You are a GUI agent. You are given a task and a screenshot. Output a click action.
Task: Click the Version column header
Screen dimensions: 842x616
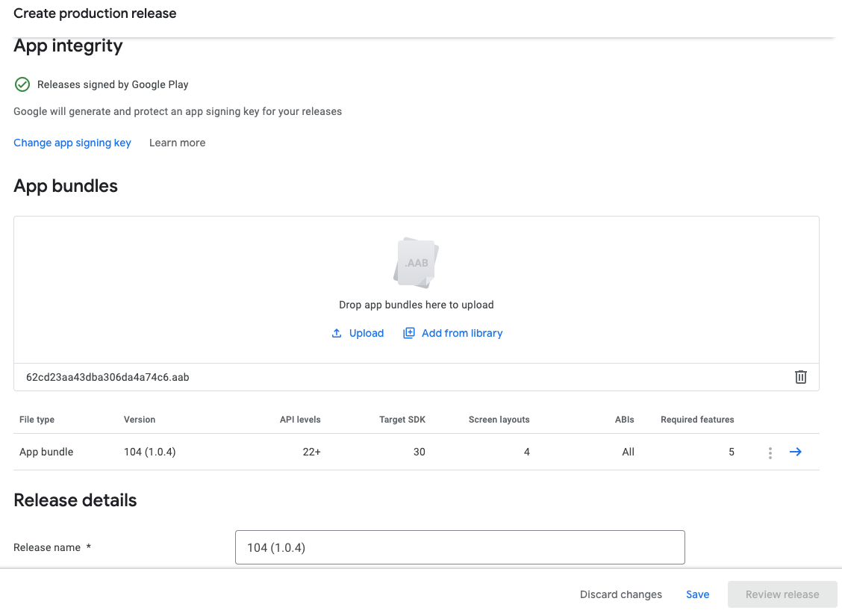[x=140, y=420]
